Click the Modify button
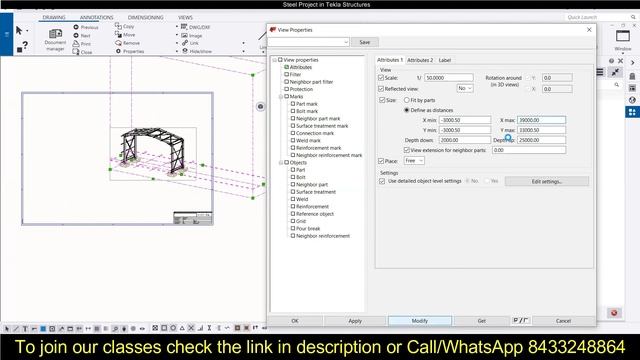This screenshot has height=360, width=640. pyautogui.click(x=420, y=321)
